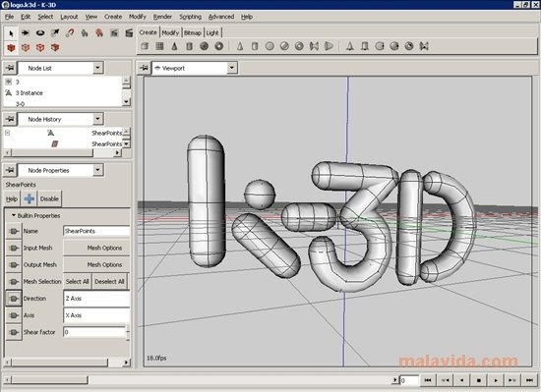The height and width of the screenshot is (392, 541).
Task: Click the Node Properties horizontal scrollbar
Action: pyautogui.click(x=67, y=362)
